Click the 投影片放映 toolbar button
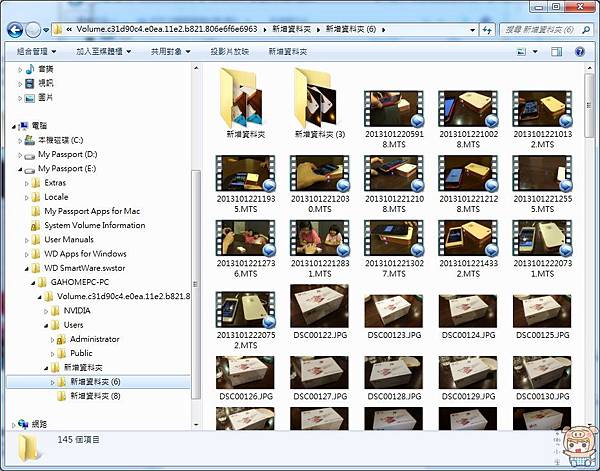Screen dimensions: 600x471 (230, 51)
